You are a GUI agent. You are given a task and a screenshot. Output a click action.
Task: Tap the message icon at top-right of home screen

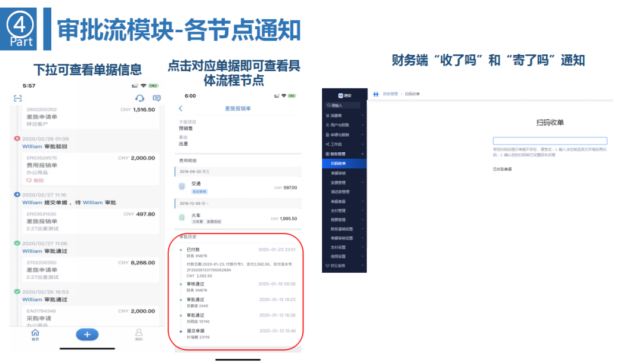click(156, 98)
